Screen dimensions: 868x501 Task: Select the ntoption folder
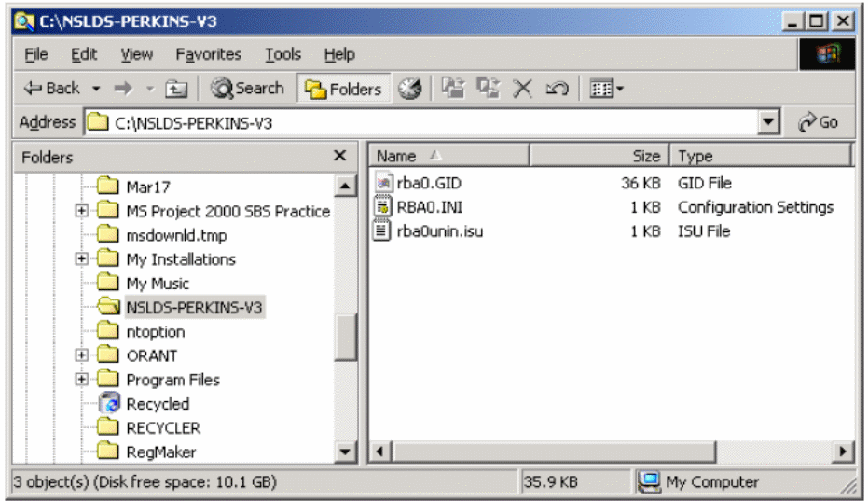coord(156,332)
